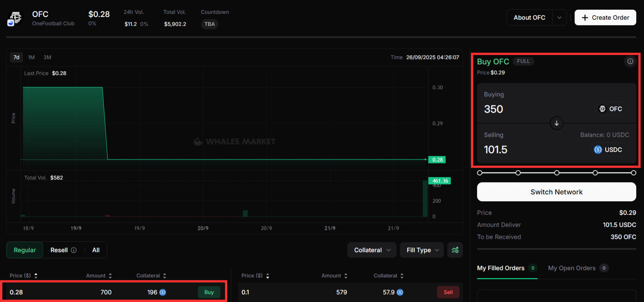Click the USDC coin icon next to 196
The height and width of the screenshot is (302, 644).
click(163, 292)
